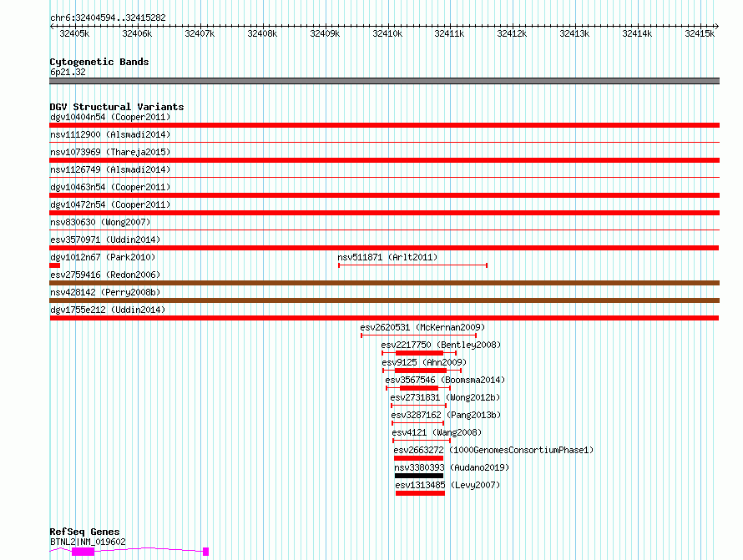
Task: Open nsv428142 (Perry2008b) label
Action: pyautogui.click(x=105, y=292)
